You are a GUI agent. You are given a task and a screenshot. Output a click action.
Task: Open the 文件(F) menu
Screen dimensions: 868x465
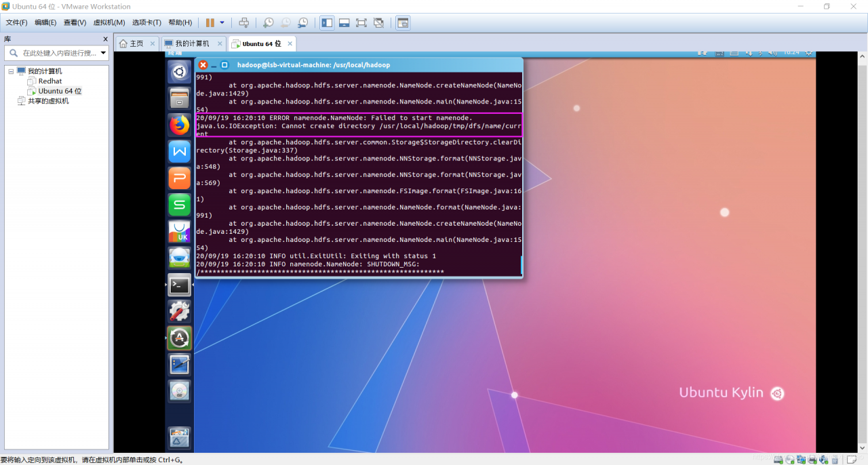click(16, 22)
